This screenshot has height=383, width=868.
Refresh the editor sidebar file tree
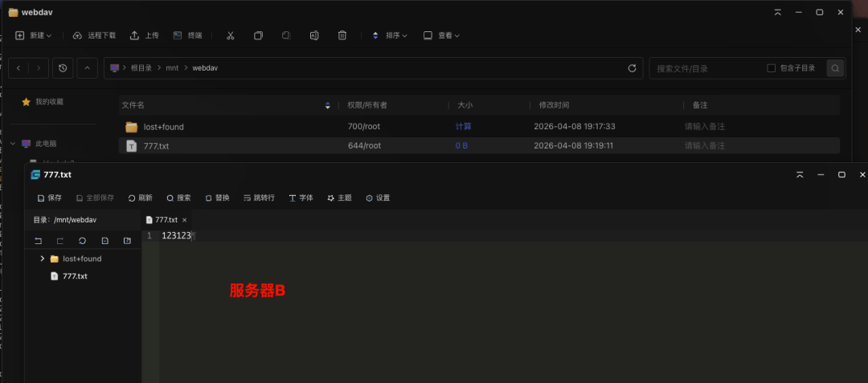click(x=82, y=241)
